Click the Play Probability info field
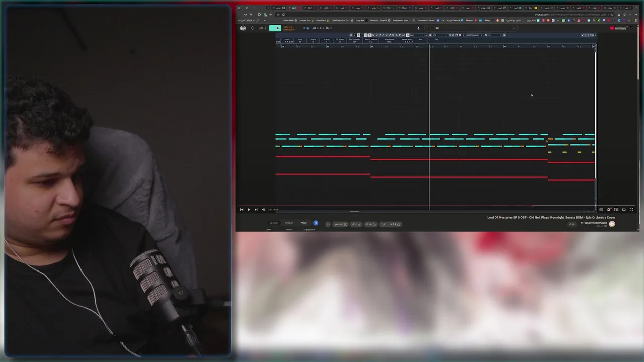Image resolution: width=644 pixels, height=362 pixels. [x=355, y=40]
